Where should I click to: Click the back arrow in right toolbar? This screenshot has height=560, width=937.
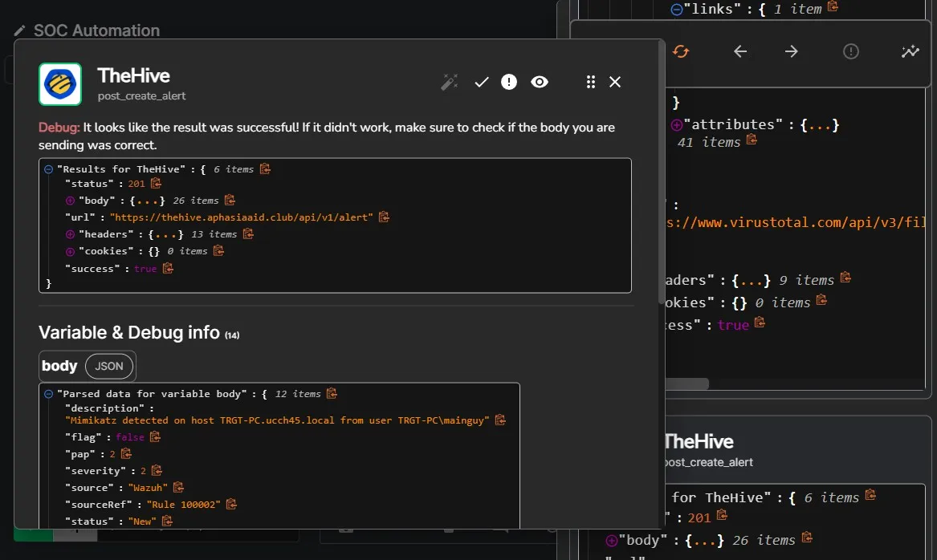(x=740, y=51)
